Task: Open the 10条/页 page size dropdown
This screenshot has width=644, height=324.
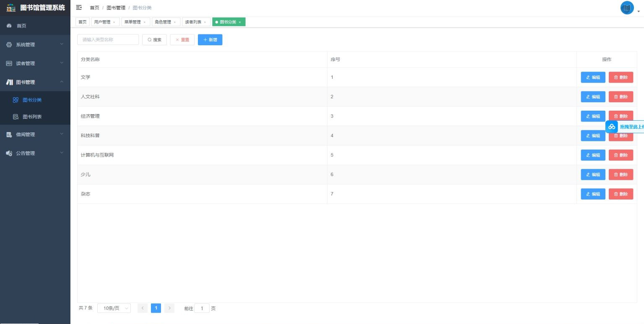Action: (x=114, y=308)
